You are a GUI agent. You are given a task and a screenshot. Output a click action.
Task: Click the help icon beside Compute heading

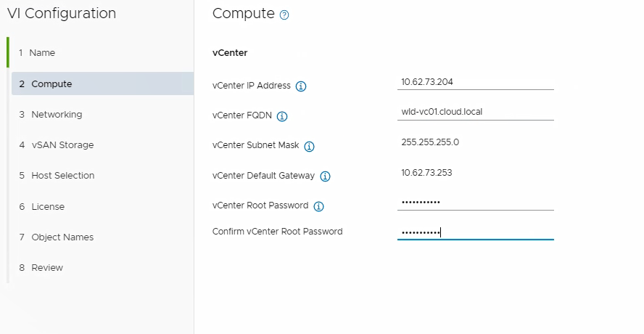[284, 15]
